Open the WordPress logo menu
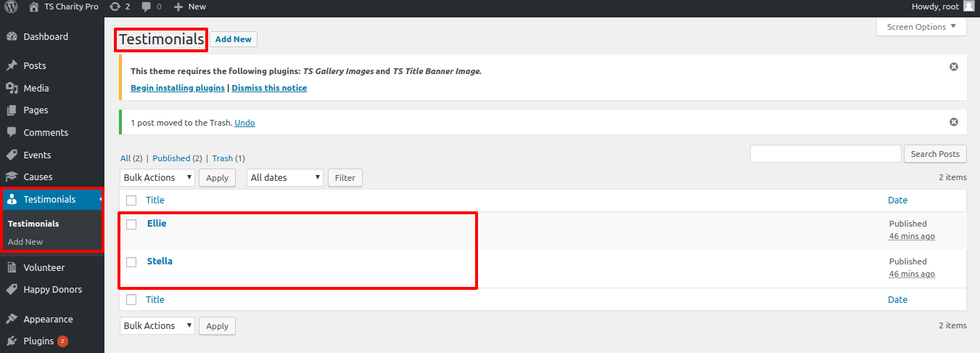Screen dimensions: 980x353 [x=12, y=7]
